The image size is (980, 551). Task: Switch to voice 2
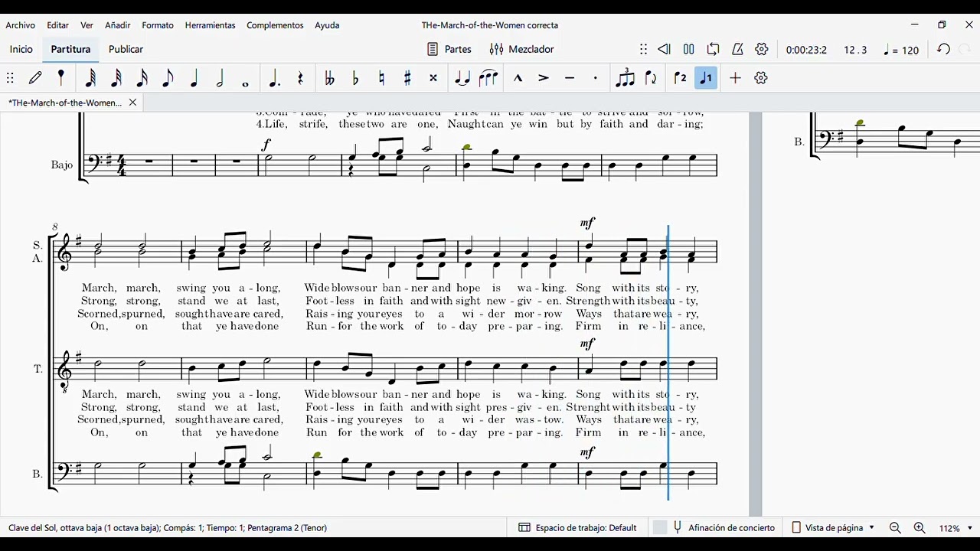click(x=680, y=78)
